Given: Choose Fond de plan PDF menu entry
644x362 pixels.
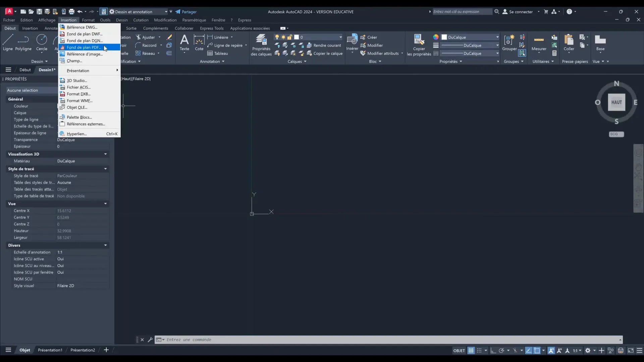Looking at the screenshot, I should (x=89, y=47).
